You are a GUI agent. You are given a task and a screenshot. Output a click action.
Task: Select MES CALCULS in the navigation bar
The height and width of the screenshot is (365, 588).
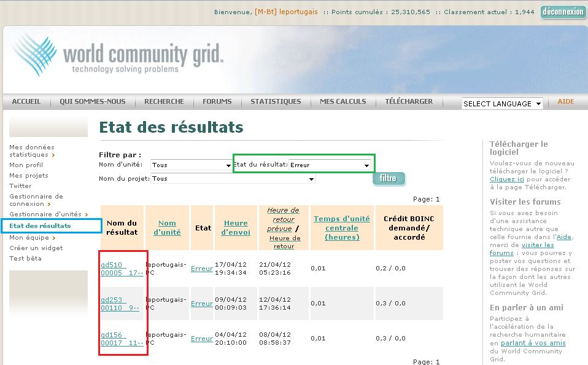(x=342, y=101)
